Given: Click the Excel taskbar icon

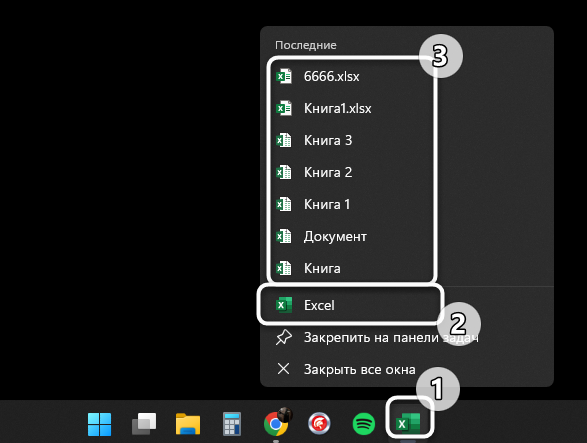Looking at the screenshot, I should click(x=409, y=424).
